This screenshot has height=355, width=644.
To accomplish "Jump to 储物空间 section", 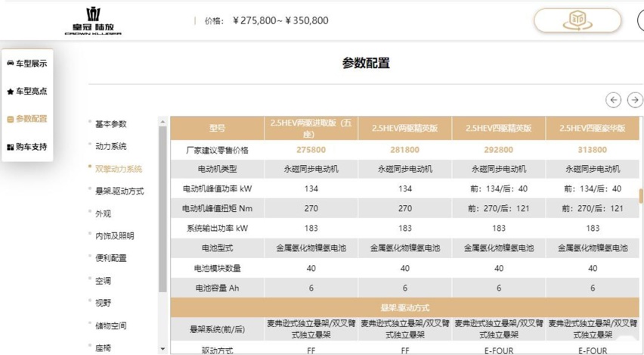I will coord(111,325).
